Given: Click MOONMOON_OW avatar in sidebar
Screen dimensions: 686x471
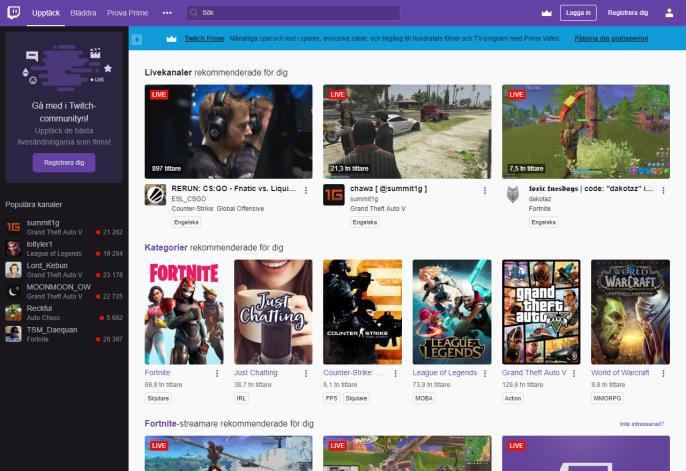Looking at the screenshot, I should coord(13,291).
